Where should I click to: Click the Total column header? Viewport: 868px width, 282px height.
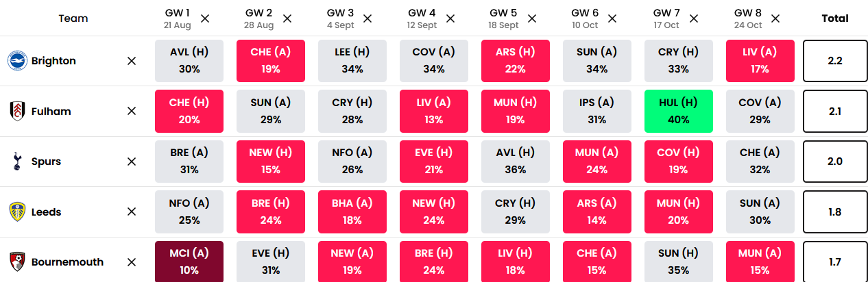[834, 18]
